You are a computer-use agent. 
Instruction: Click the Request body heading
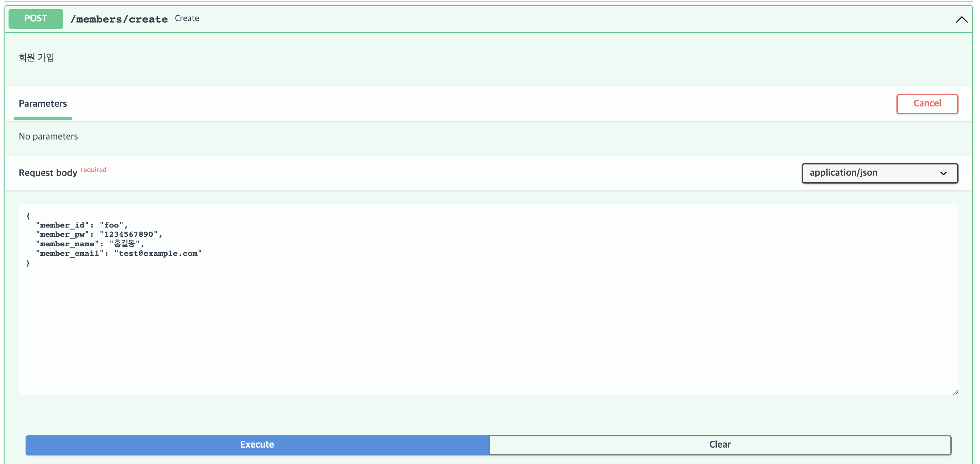(x=48, y=173)
